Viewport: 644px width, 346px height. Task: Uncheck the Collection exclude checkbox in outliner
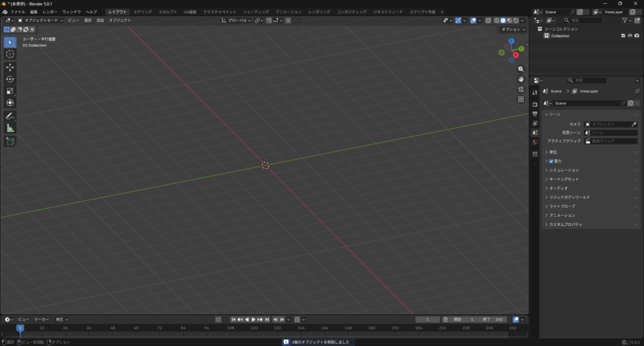623,36
